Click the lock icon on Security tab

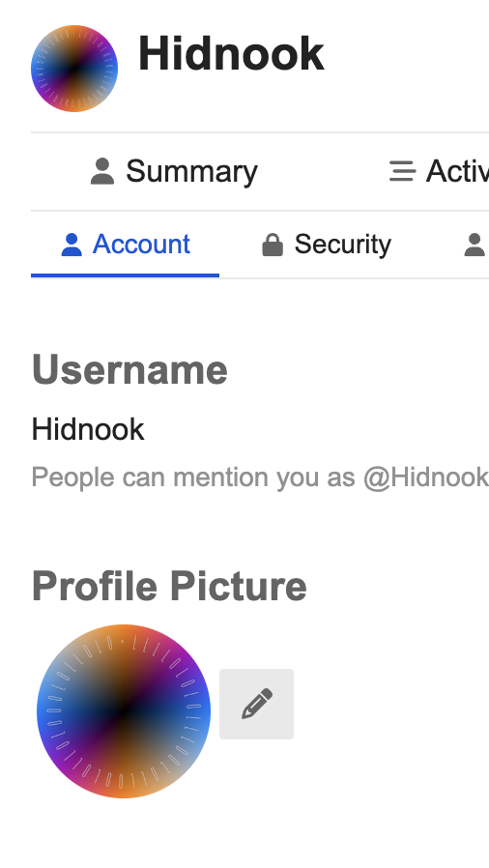click(x=273, y=245)
